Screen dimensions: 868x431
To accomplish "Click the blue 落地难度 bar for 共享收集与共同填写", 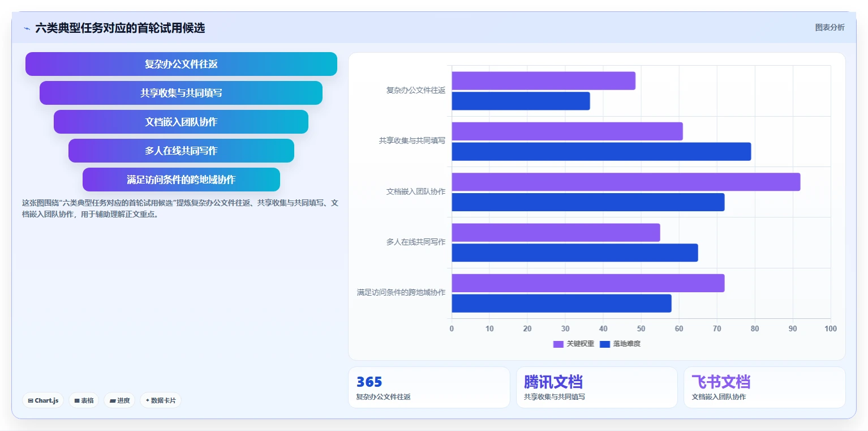I will click(x=601, y=151).
